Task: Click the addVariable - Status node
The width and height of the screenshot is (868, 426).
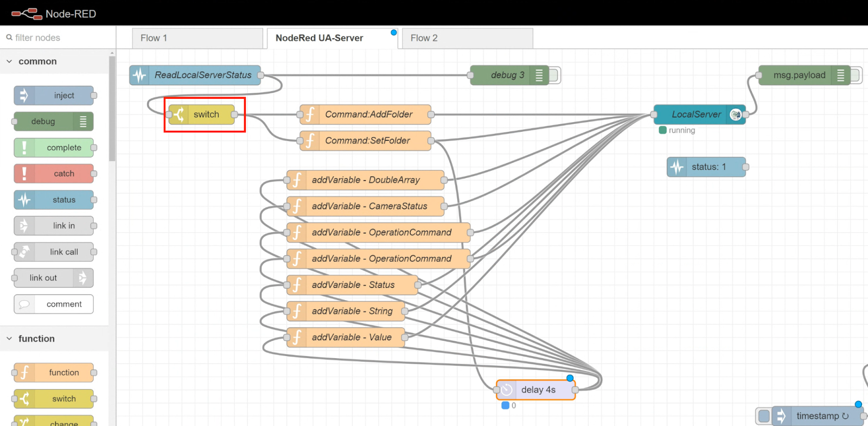Action: click(352, 285)
